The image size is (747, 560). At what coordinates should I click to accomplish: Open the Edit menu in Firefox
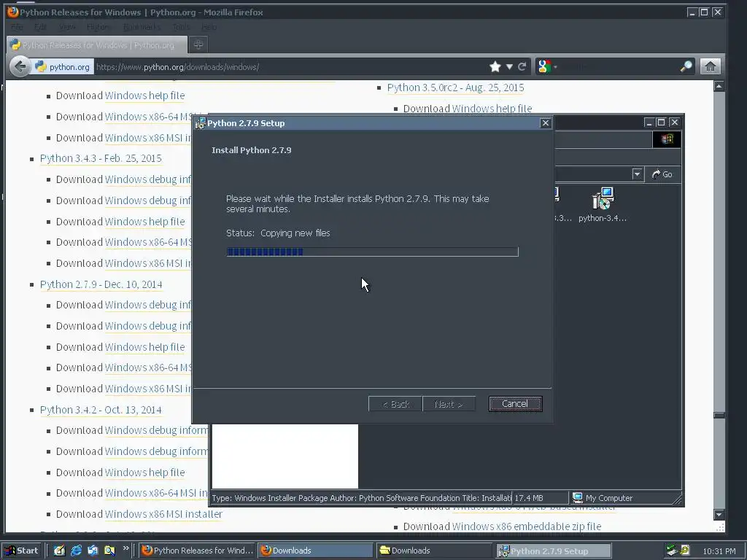point(41,27)
